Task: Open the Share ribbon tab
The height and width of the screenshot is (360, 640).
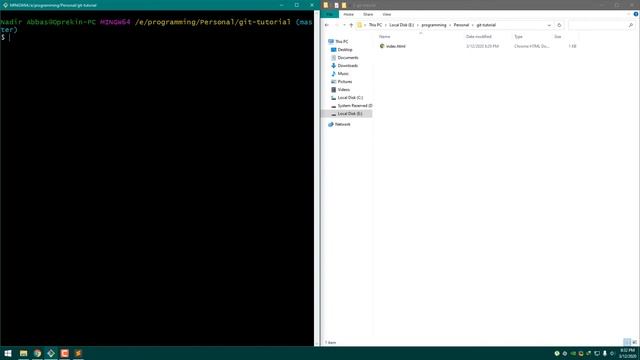Action: click(x=368, y=14)
